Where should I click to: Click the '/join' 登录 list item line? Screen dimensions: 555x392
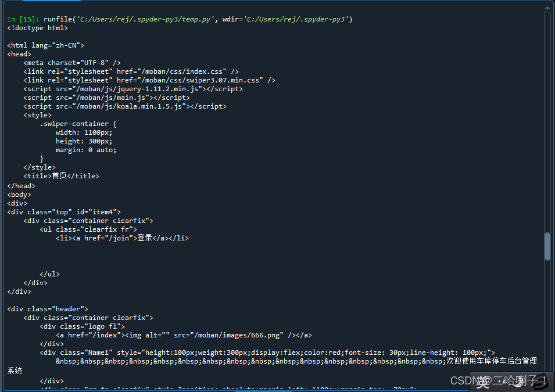(x=122, y=238)
